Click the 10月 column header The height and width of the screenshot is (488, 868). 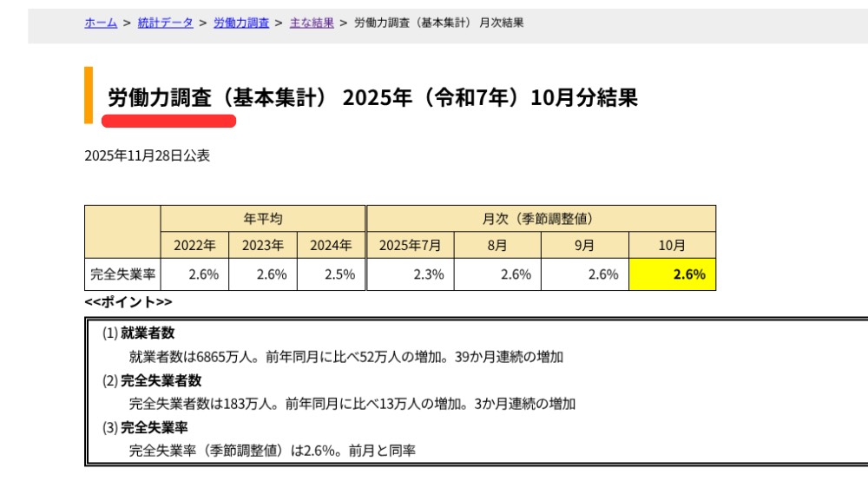click(672, 246)
